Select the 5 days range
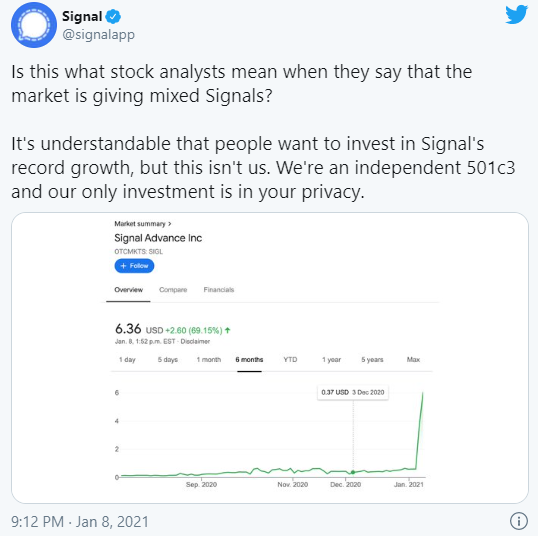The width and height of the screenshot is (538, 536). pos(168,360)
